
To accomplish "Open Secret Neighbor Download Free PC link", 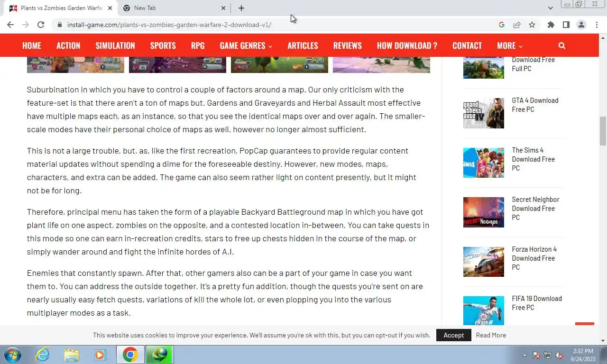I will pos(535,208).
